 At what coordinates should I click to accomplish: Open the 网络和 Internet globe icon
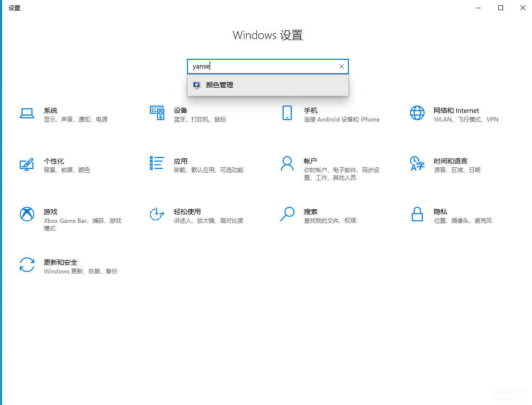pos(417,113)
